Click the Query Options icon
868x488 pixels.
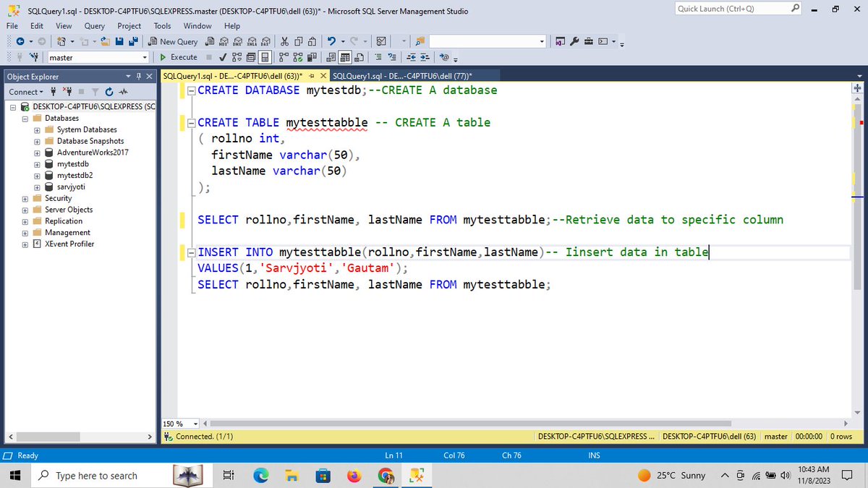[x=250, y=57]
